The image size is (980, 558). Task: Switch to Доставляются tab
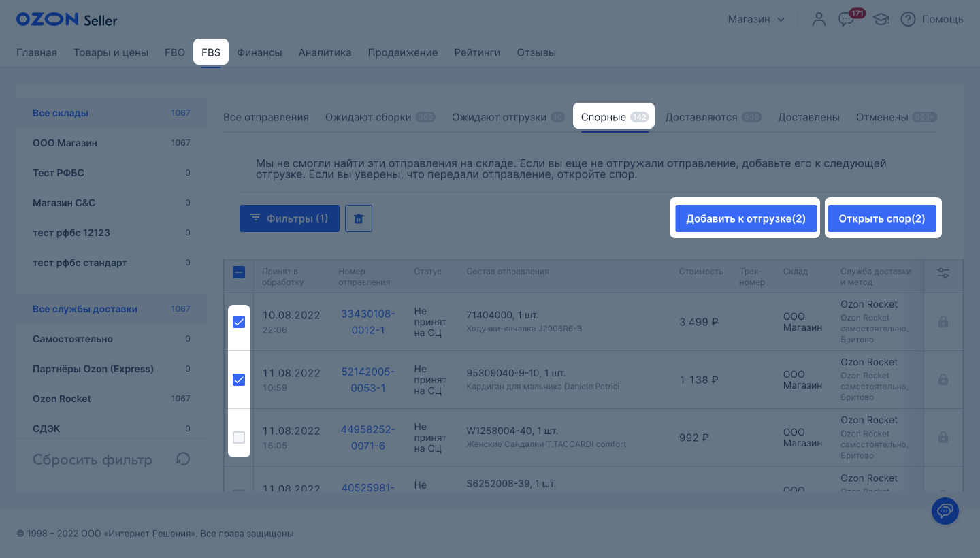(713, 117)
